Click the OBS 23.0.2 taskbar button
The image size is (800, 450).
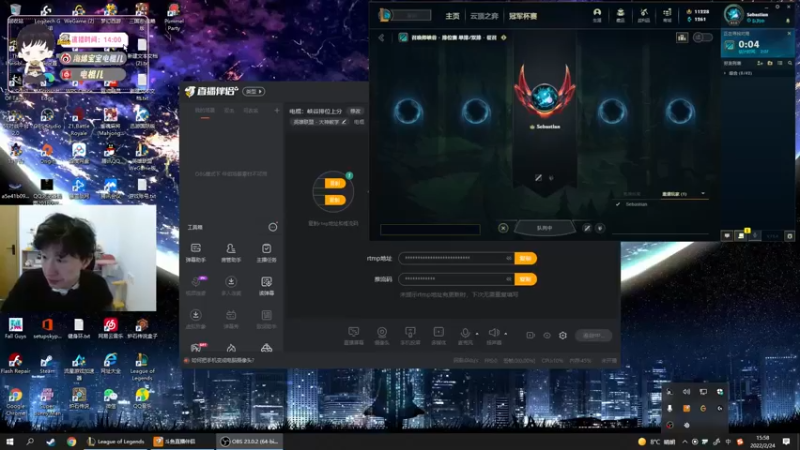(x=250, y=441)
